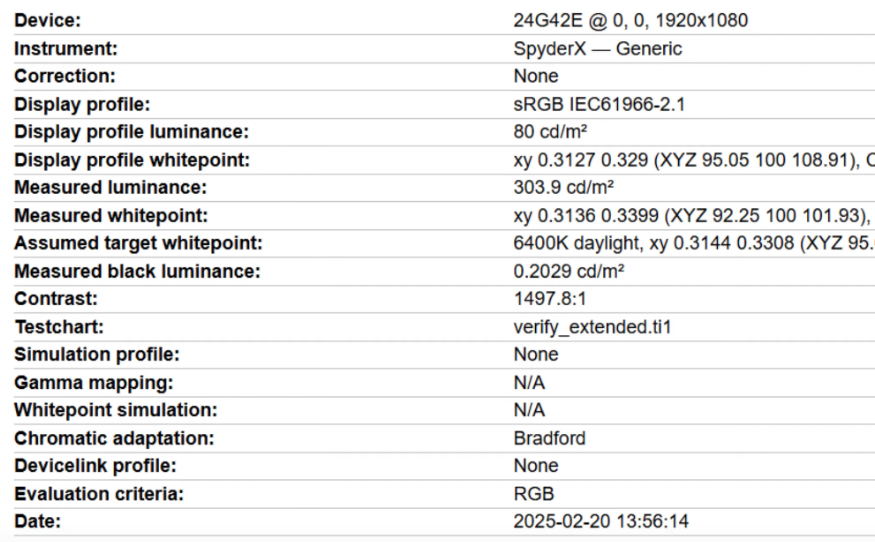
Task: Click the verify_extended.ti1 testchart name
Action: pyautogui.click(x=591, y=327)
